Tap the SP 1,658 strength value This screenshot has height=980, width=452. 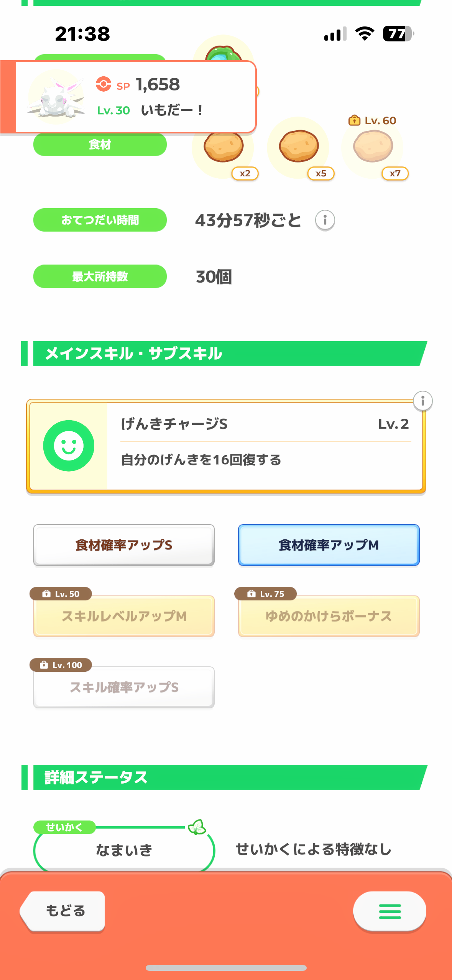[x=157, y=85]
